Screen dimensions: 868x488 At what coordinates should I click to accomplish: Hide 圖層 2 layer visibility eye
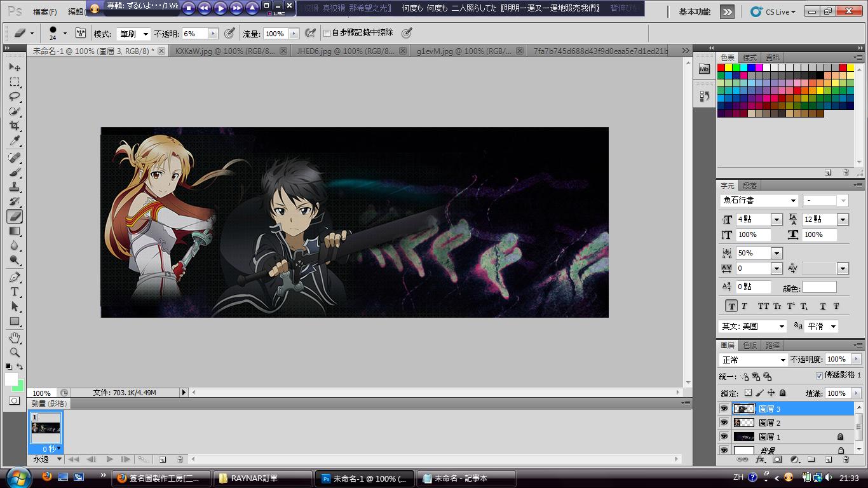(724, 423)
